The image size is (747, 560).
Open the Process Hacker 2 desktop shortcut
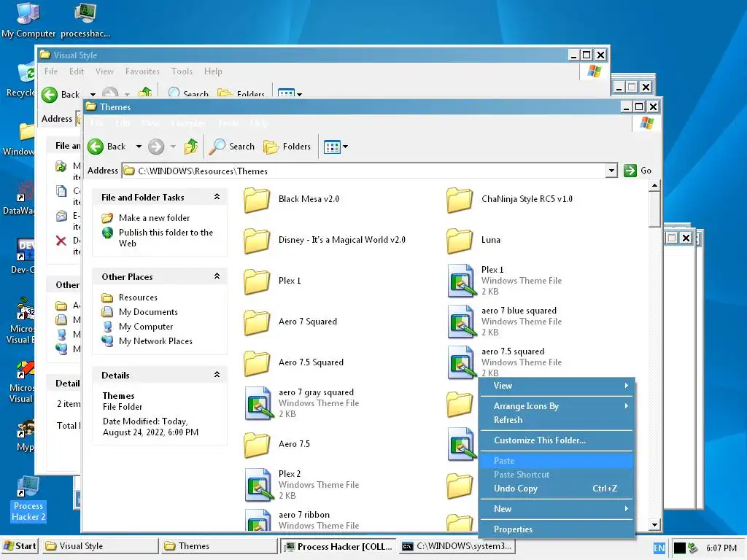28,499
